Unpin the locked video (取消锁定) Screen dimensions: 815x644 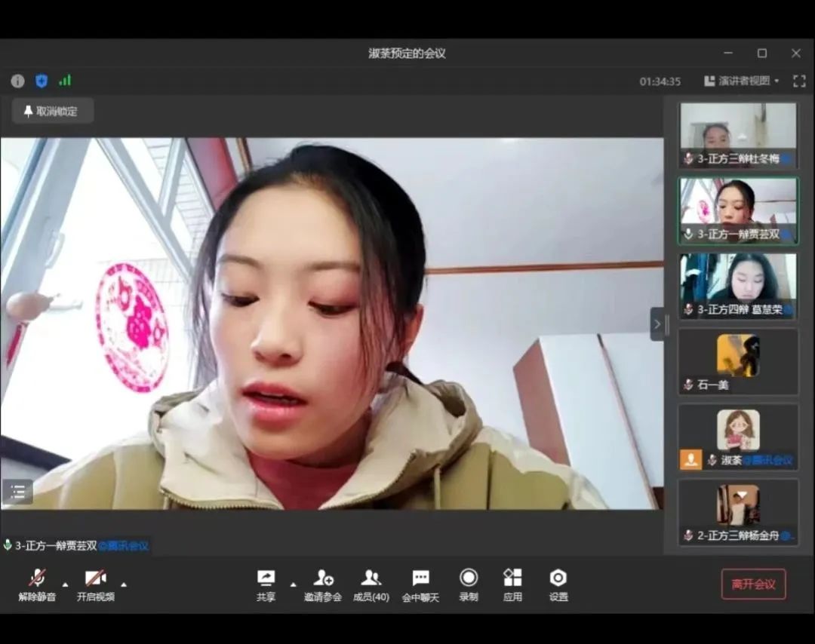pyautogui.click(x=52, y=112)
